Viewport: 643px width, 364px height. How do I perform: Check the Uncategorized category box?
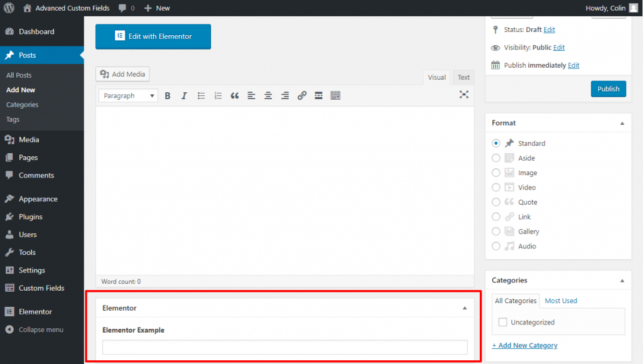coord(502,322)
